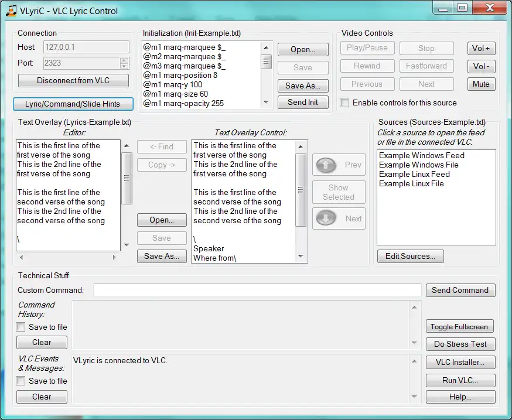Click Do Stress Test button

460,344
